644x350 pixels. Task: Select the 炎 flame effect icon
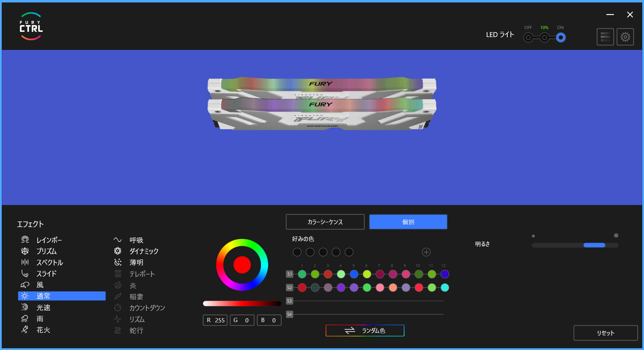tap(118, 285)
